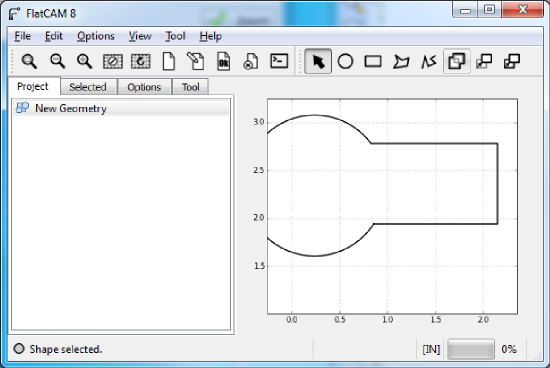Open the Tool menu in menu bar
This screenshot has width=550, height=368.
click(175, 36)
